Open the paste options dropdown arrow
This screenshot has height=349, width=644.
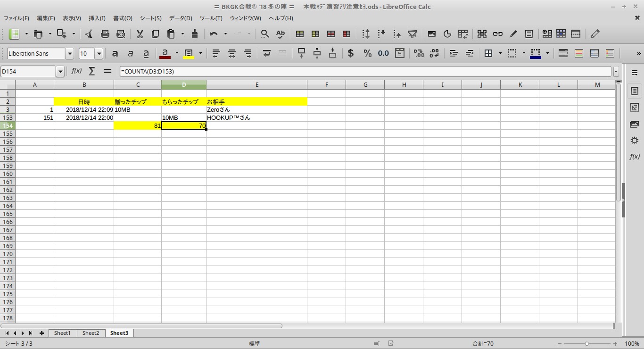pyautogui.click(x=182, y=34)
